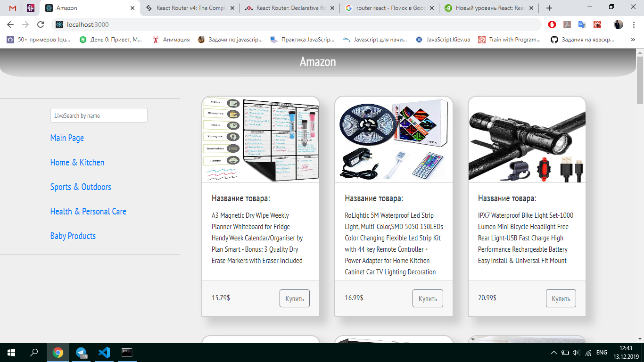View site information icon in address bar

click(59, 25)
